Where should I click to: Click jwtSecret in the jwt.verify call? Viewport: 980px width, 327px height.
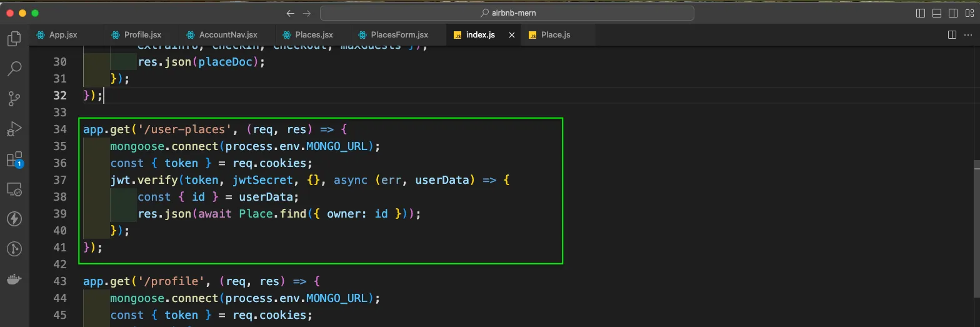pyautogui.click(x=262, y=180)
